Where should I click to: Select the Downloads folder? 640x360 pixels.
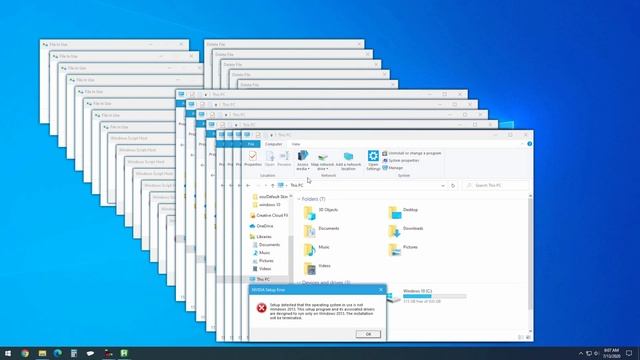pos(406,231)
